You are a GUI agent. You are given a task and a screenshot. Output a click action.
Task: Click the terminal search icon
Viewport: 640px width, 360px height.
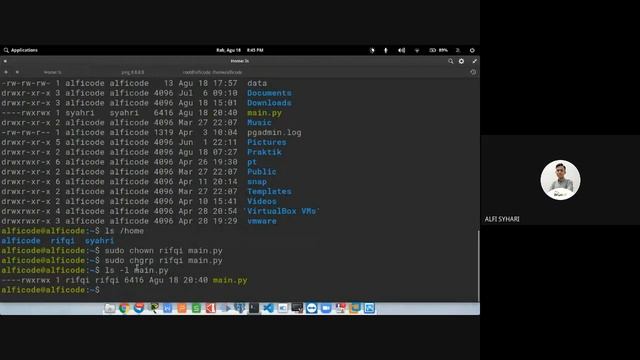(451, 61)
